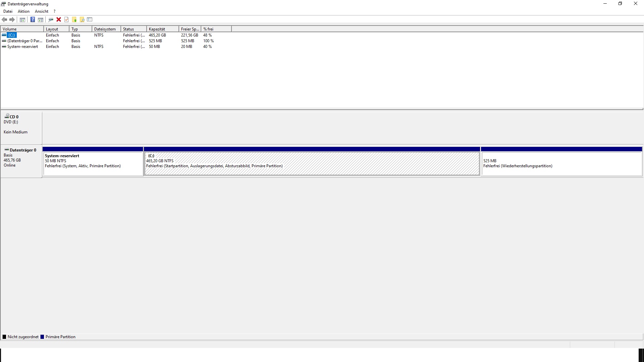
Task: Select the 525 MB Wiederherstellungspartition block
Action: click(x=561, y=164)
